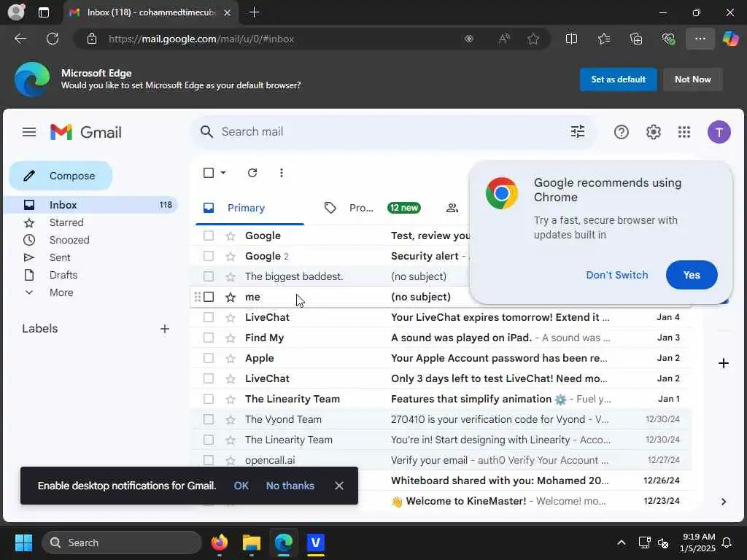The height and width of the screenshot is (560, 747).
Task: Launch Firefox from the taskbar
Action: 219,542
